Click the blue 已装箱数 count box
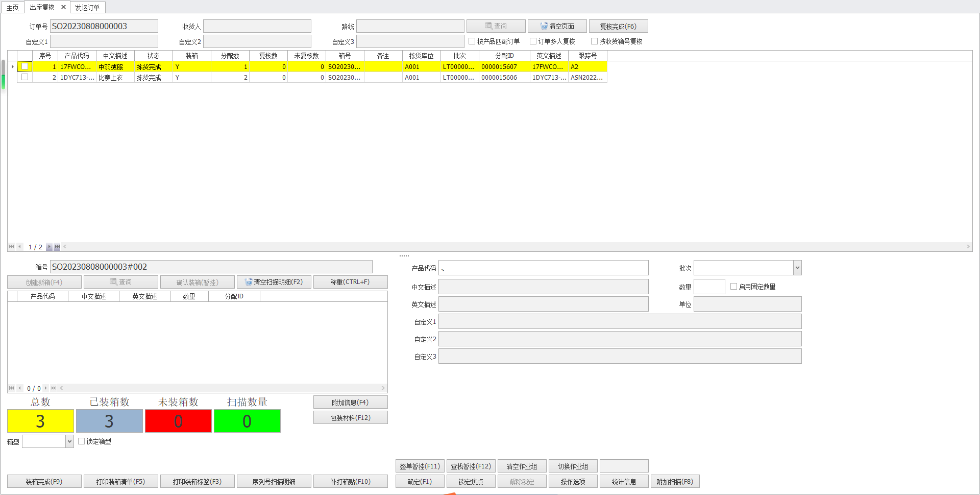980x495 pixels. tap(109, 421)
